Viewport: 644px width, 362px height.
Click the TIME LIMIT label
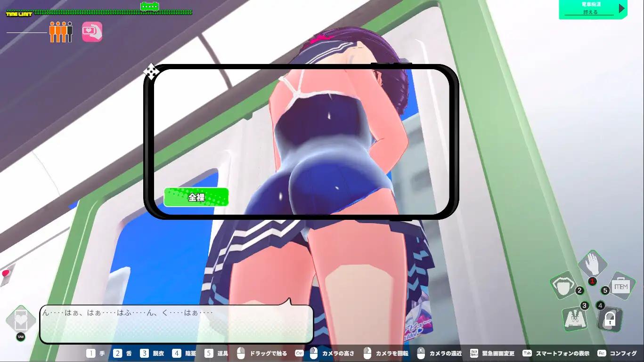19,14
